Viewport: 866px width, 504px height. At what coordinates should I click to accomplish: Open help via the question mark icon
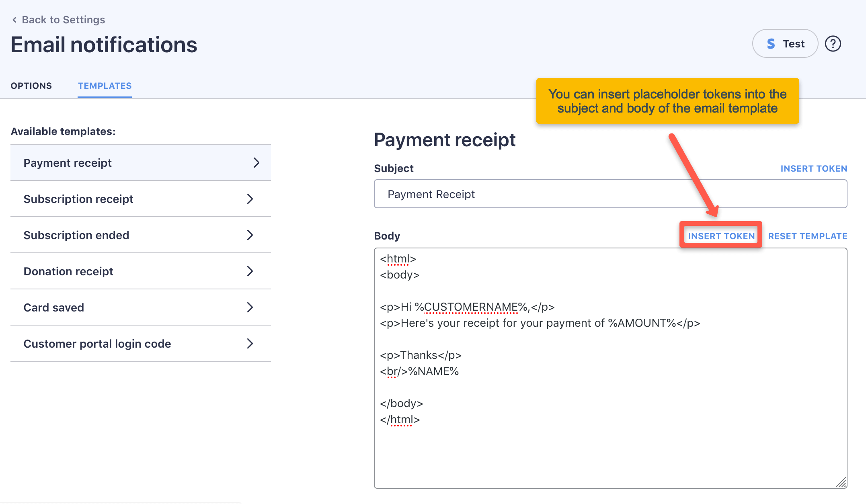[x=833, y=43]
